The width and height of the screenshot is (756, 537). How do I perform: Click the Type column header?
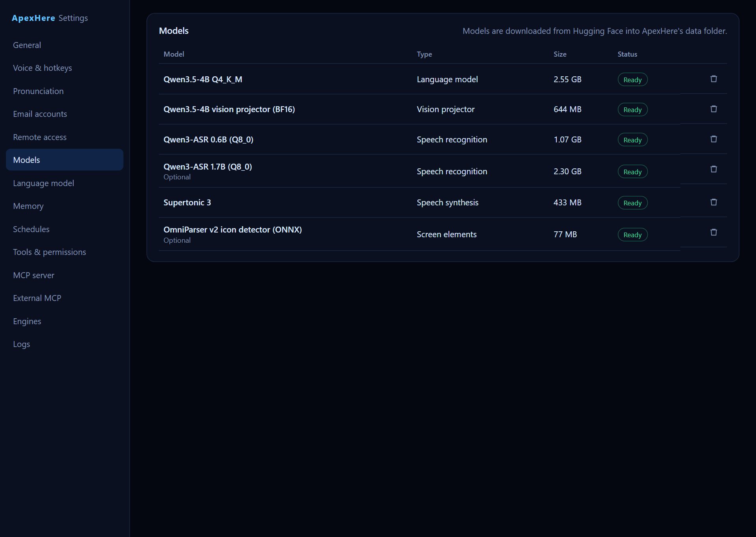click(424, 54)
